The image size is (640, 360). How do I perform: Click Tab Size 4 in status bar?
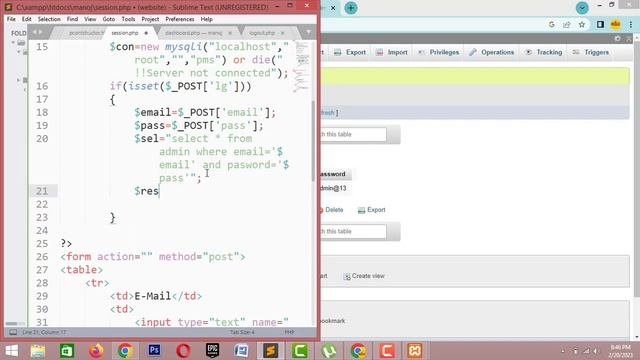242,332
